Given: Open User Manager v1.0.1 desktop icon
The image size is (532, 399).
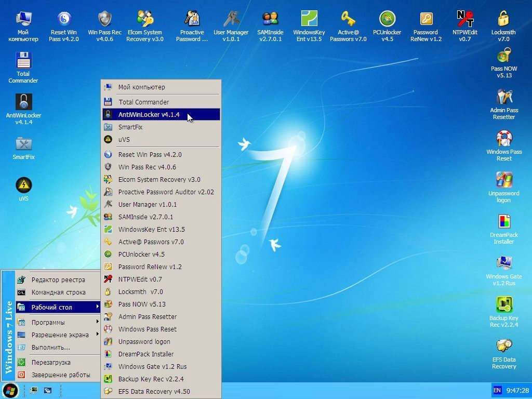Looking at the screenshot, I should [x=231, y=26].
